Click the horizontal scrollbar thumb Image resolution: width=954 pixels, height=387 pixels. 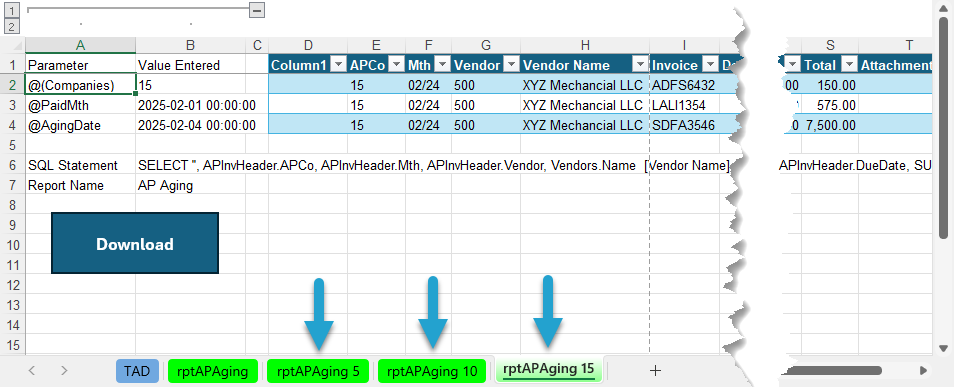pos(833,370)
